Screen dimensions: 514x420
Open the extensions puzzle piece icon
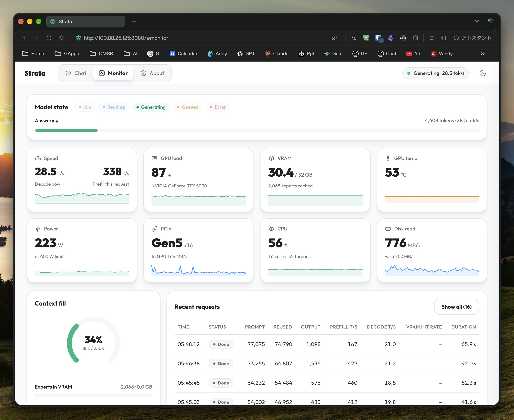point(415,38)
